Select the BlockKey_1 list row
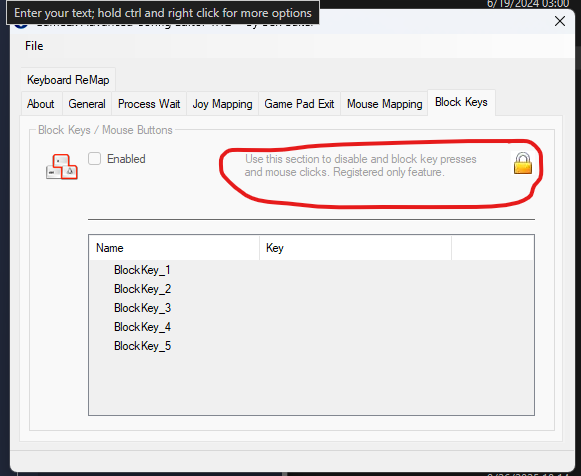Image resolution: width=581 pixels, height=476 pixels. pyautogui.click(x=311, y=270)
